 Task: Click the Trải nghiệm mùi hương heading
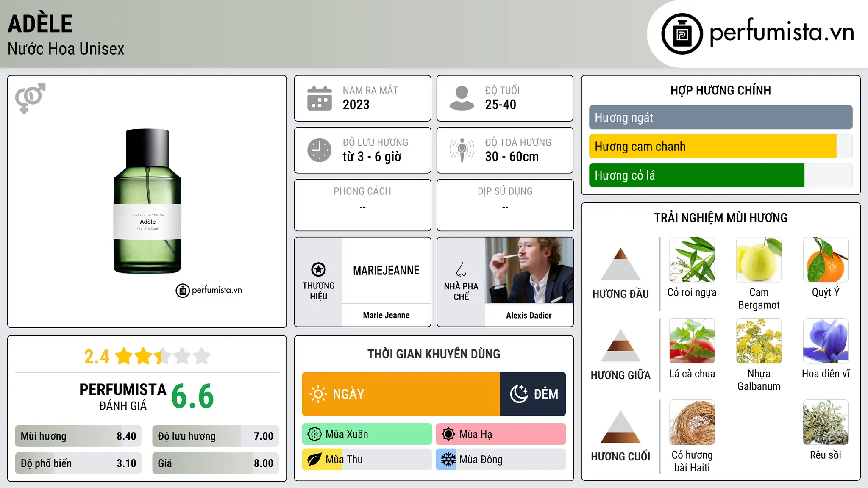point(721,218)
